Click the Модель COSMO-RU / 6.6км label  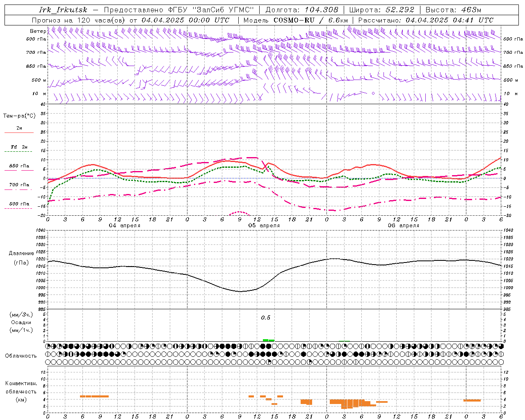[296, 20]
